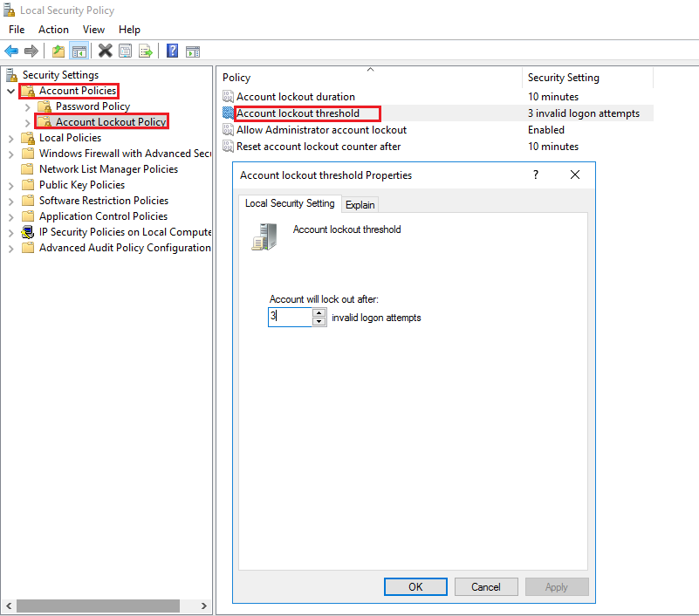Click the Back arrow toolbar icon
The height and width of the screenshot is (616, 699).
tap(11, 51)
